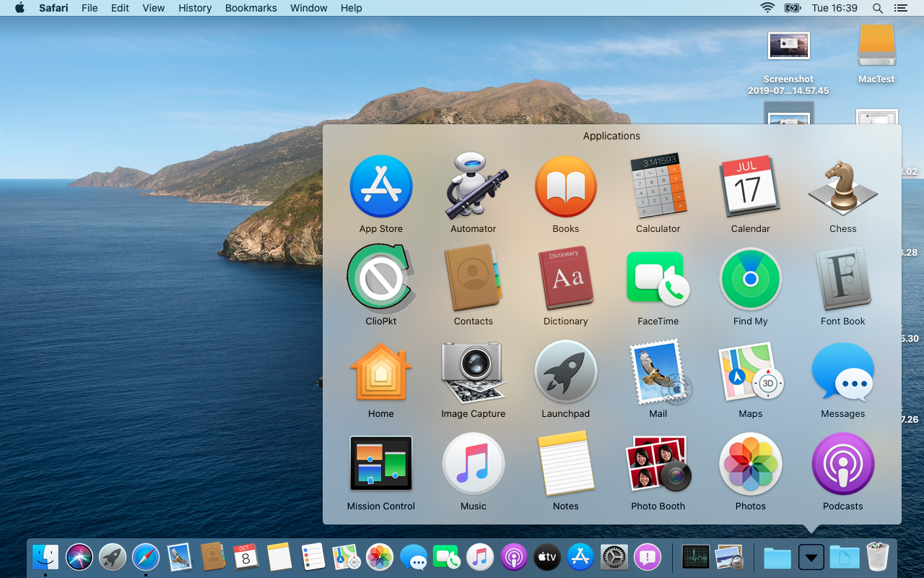Open the Trash in the Dock
This screenshot has width=924, height=578.
pyautogui.click(x=878, y=557)
